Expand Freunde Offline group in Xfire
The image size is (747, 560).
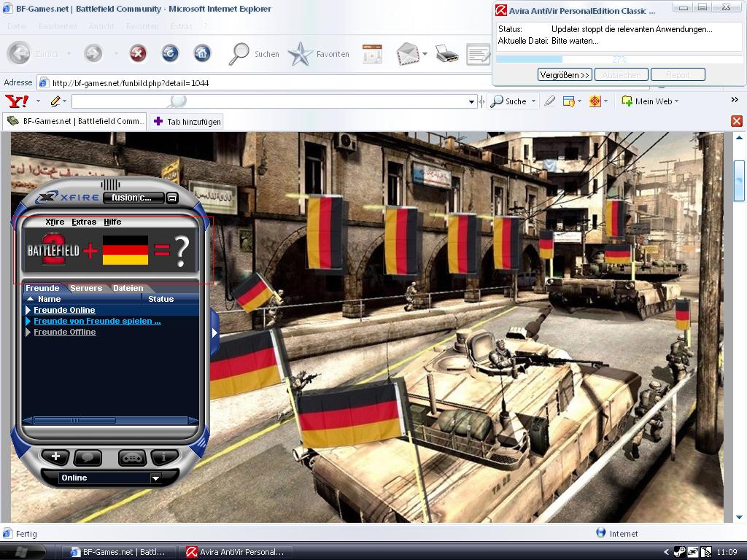[28, 332]
